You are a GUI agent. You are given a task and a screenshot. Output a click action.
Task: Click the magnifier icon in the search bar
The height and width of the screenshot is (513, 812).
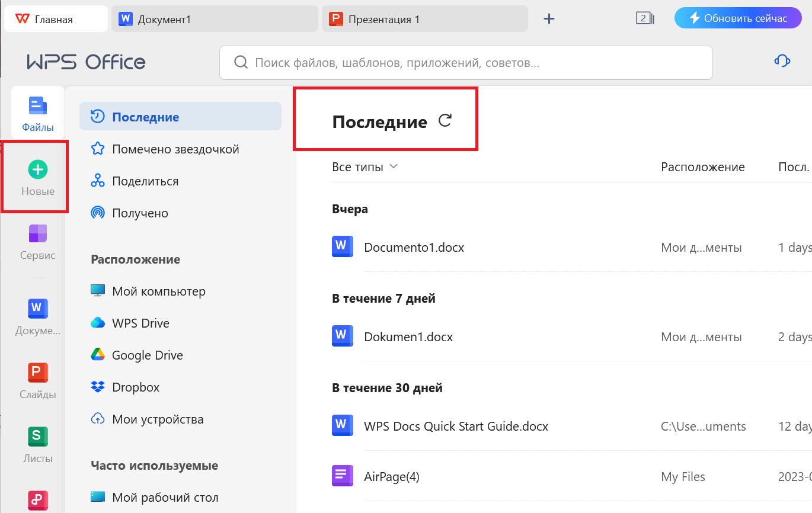tap(239, 62)
